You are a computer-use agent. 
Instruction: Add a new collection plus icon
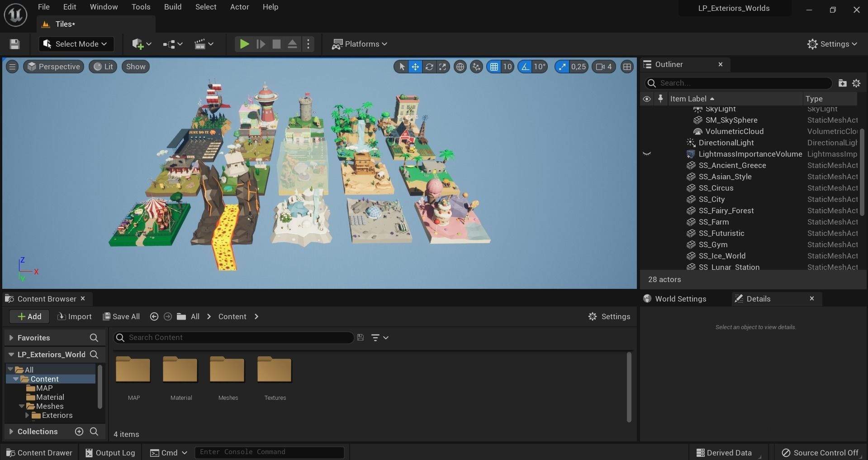click(79, 431)
